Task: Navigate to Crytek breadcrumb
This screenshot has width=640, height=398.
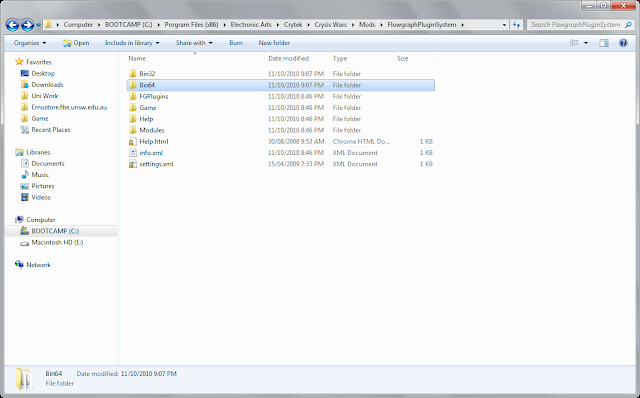Action: [293, 25]
